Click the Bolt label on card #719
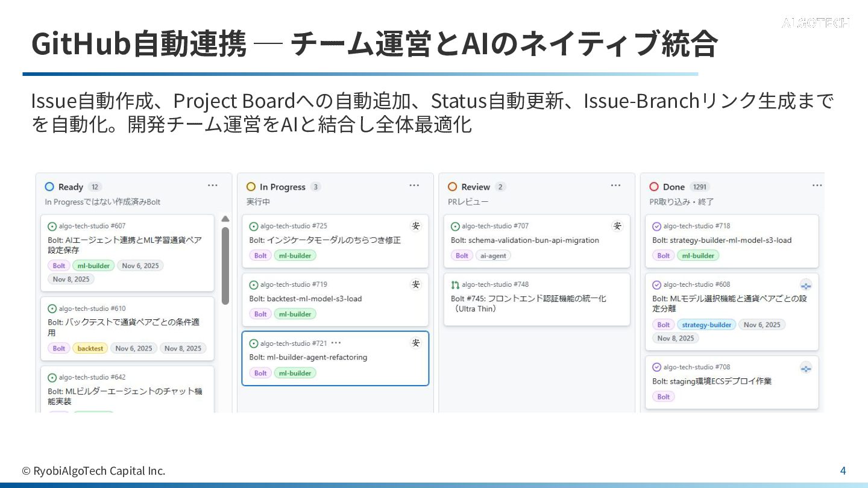 coord(260,314)
